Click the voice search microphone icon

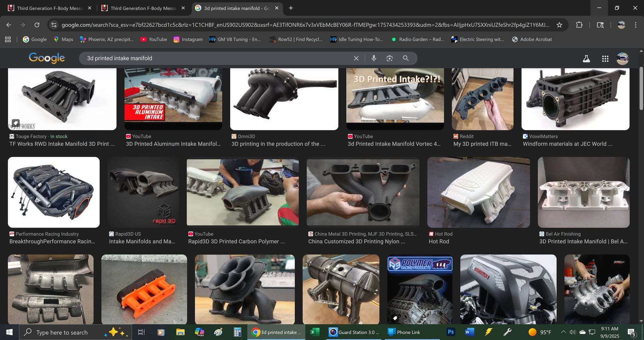pos(374,58)
